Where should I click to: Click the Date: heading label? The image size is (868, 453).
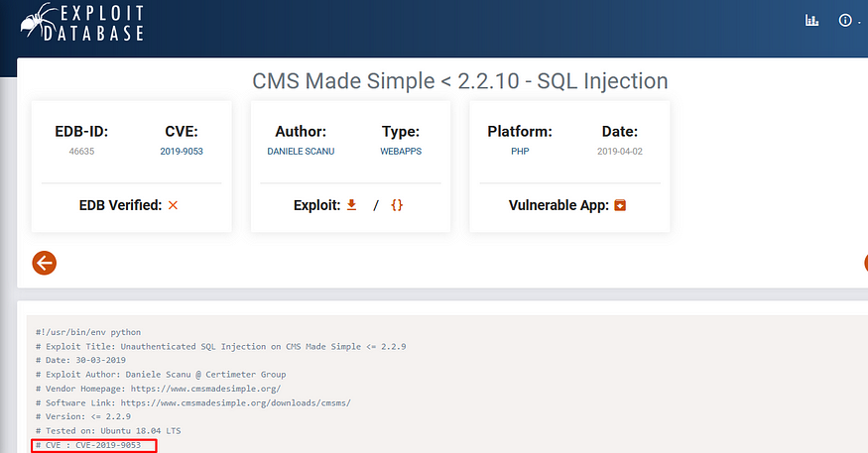620,132
